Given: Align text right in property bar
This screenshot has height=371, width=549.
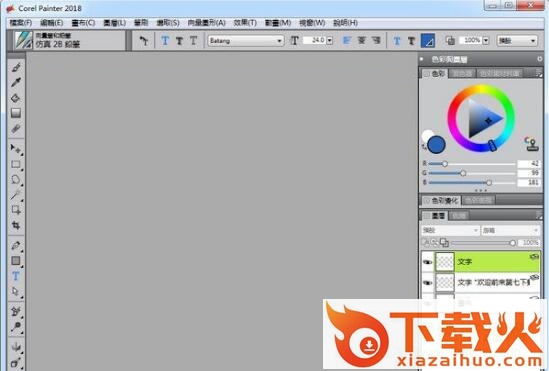Looking at the screenshot, I should (376, 41).
